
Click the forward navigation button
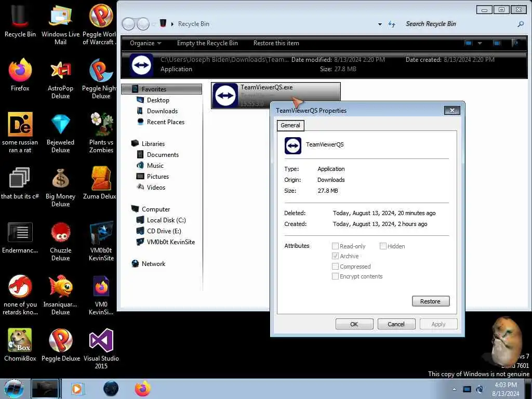(143, 24)
